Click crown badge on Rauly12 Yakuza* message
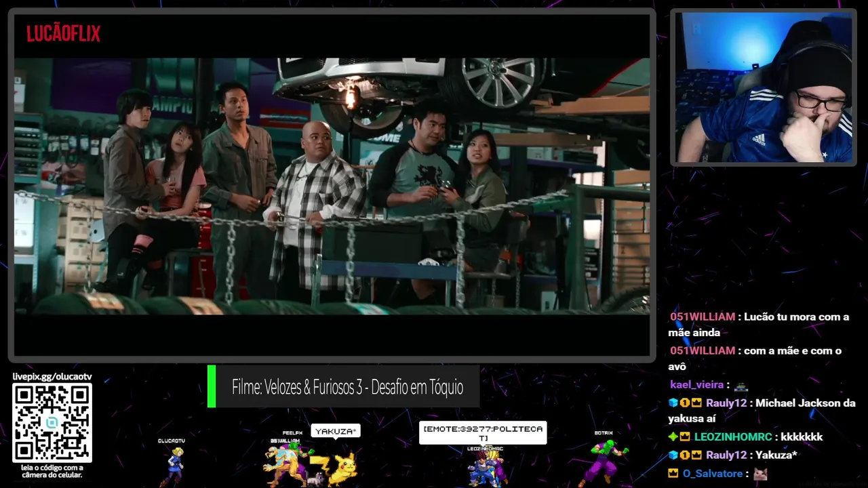This screenshot has width=868, height=488. tap(696, 455)
